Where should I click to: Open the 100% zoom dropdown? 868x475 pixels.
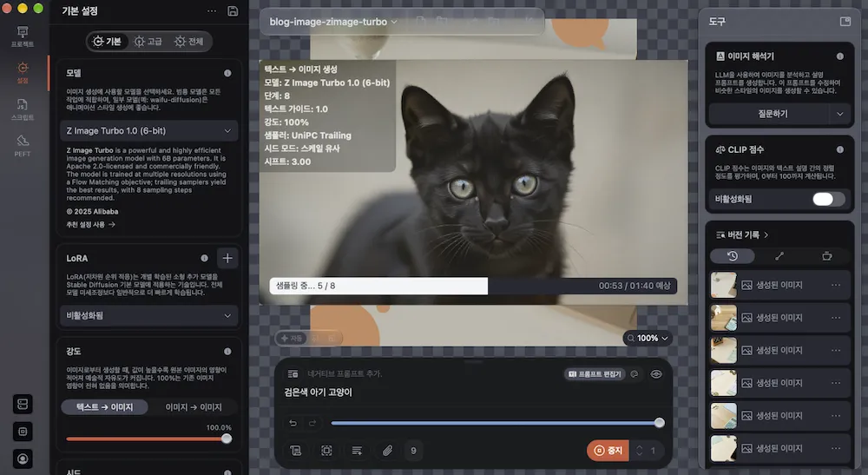(x=648, y=338)
